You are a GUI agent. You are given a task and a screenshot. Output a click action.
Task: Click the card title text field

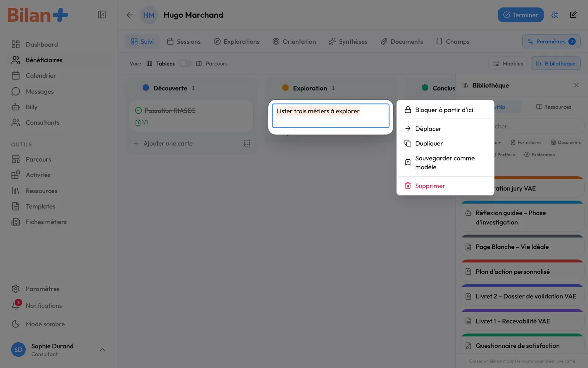pyautogui.click(x=331, y=116)
